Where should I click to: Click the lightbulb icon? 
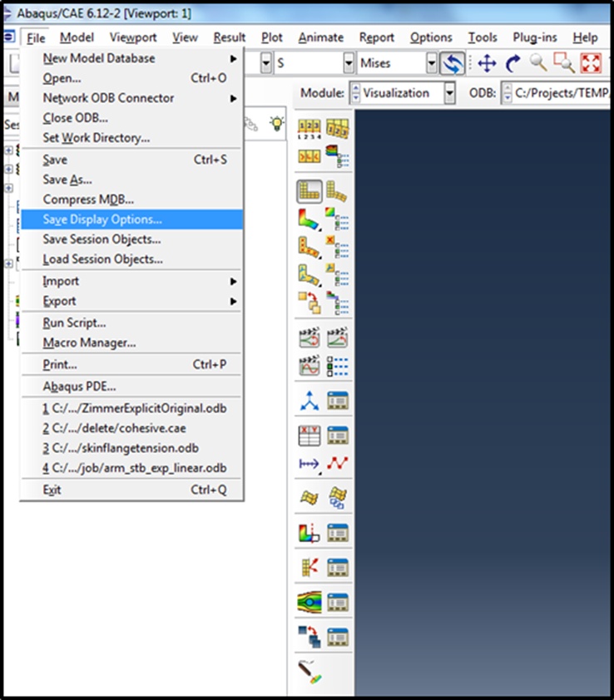pyautogui.click(x=276, y=124)
